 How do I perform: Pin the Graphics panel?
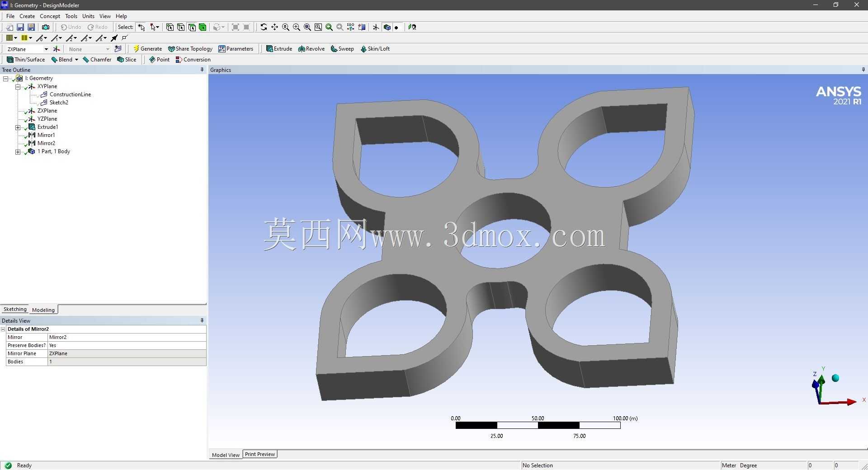point(863,70)
